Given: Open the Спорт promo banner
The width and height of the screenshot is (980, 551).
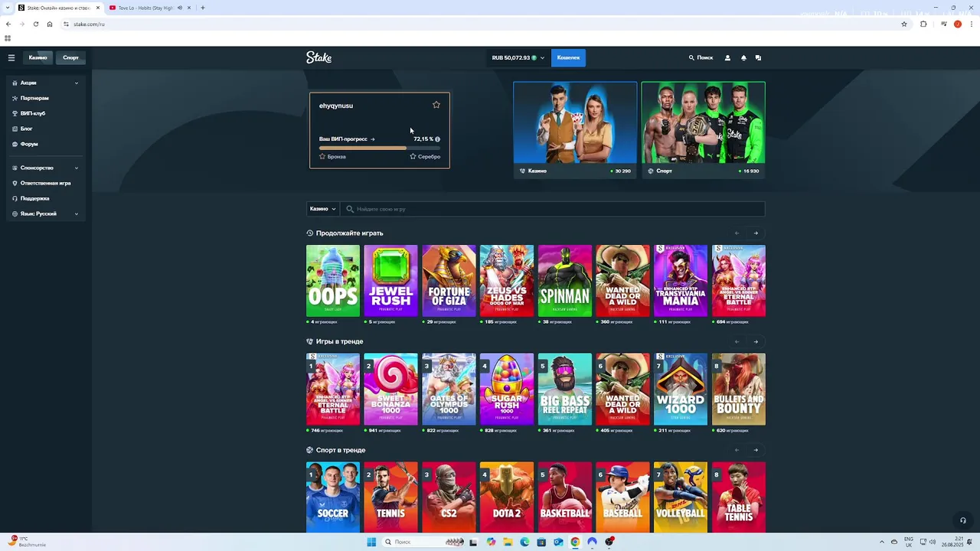Looking at the screenshot, I should [703, 130].
